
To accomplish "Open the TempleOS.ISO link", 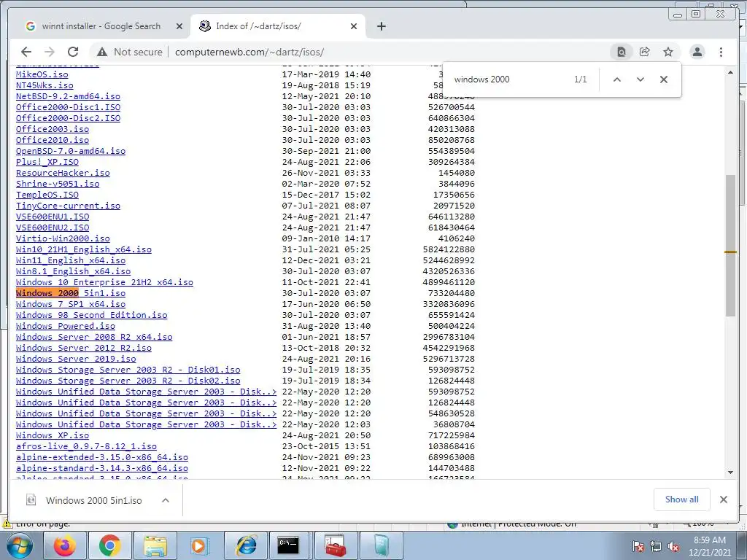I will click(47, 195).
